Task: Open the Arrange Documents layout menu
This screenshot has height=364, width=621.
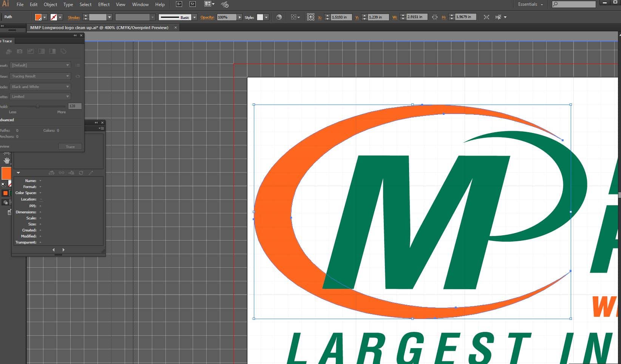Action: click(x=209, y=4)
